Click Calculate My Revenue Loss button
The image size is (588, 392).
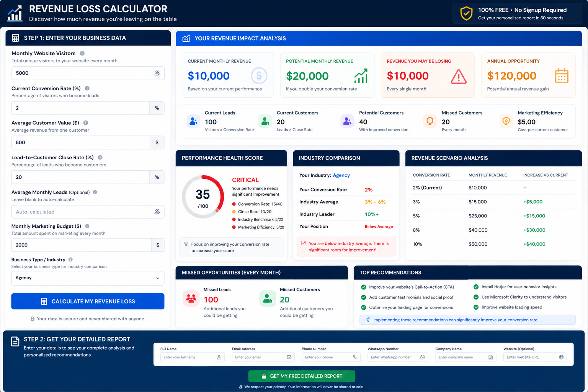tap(88, 301)
